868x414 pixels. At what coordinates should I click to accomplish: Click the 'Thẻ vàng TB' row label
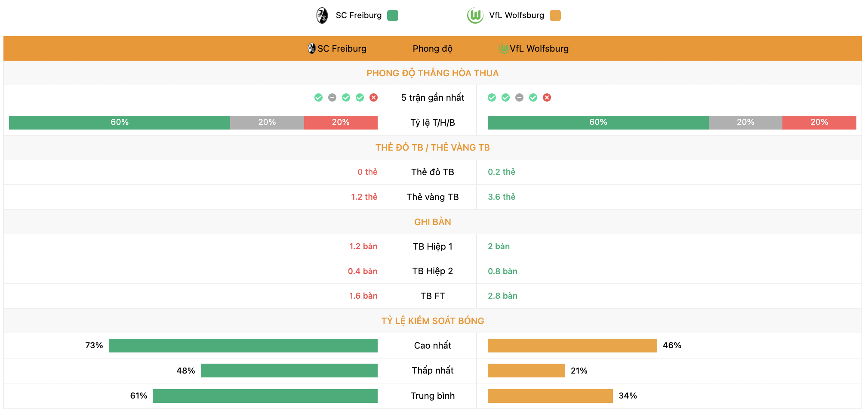[433, 197]
